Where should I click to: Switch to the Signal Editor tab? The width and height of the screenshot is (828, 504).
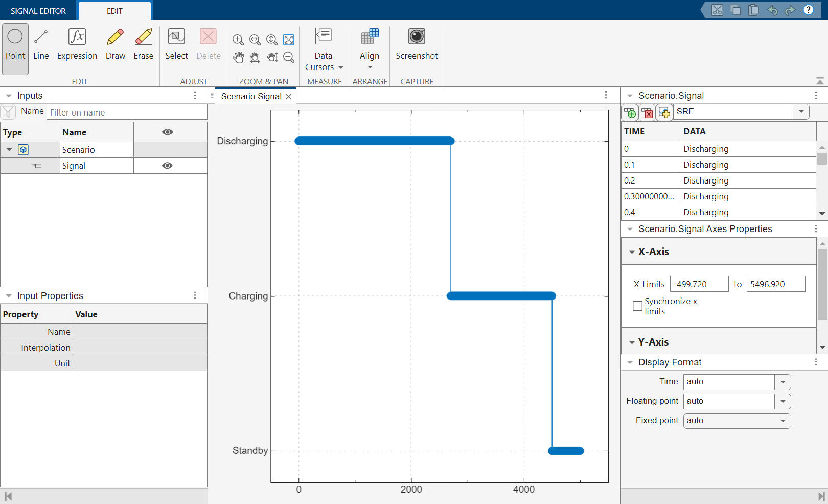click(x=38, y=11)
